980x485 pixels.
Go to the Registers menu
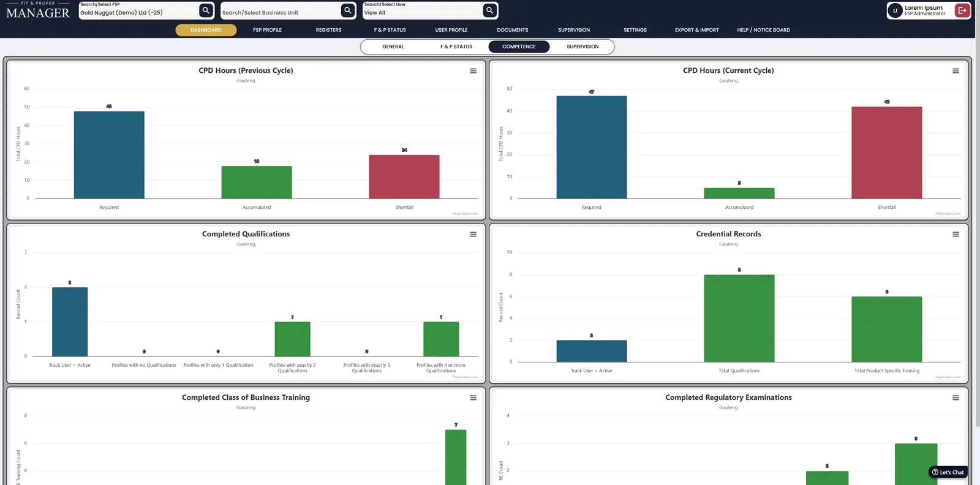click(328, 30)
